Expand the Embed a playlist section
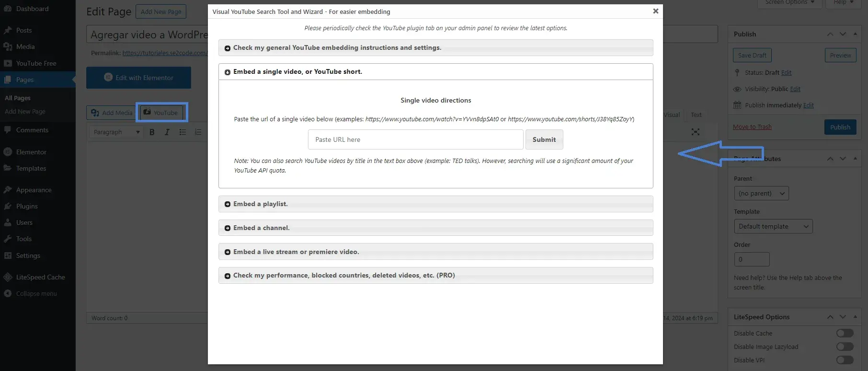The width and height of the screenshot is (868, 371). 261,204
